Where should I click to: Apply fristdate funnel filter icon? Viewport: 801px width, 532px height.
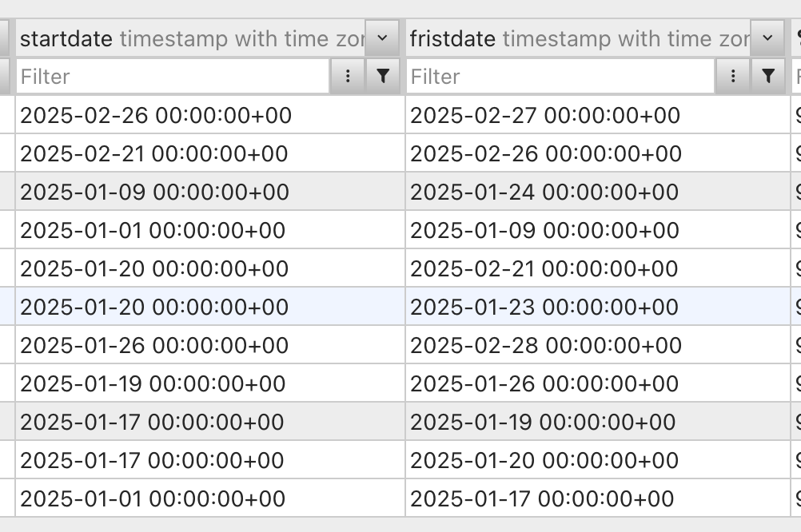(x=767, y=76)
